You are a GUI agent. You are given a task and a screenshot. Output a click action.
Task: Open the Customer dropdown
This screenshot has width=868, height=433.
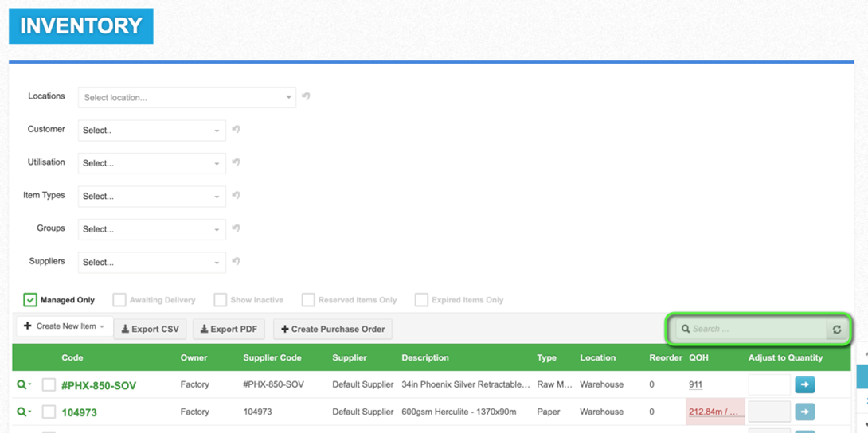(151, 131)
